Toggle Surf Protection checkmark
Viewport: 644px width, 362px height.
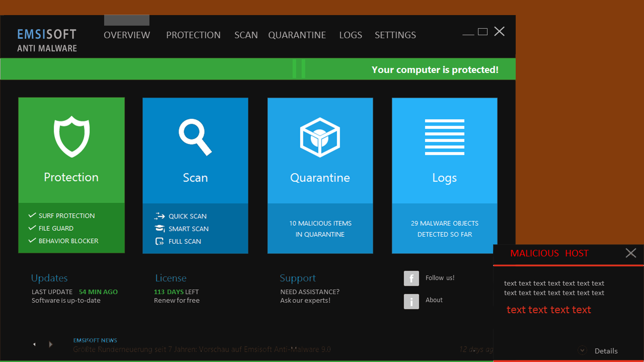(x=32, y=216)
